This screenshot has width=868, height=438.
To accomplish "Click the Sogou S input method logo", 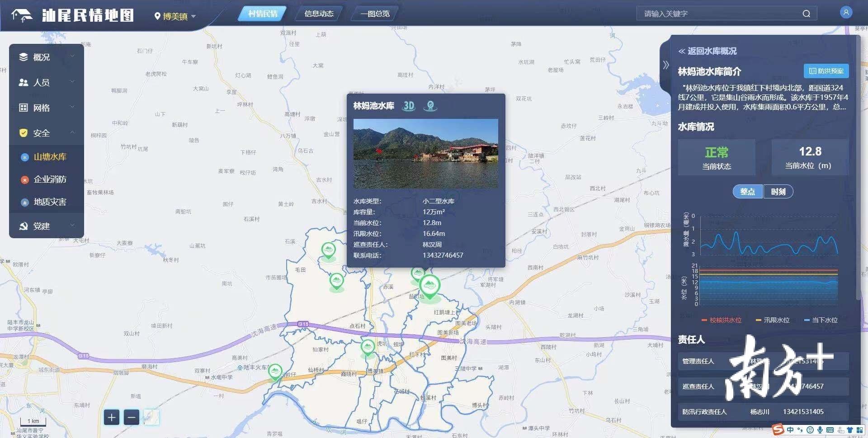I will pyautogui.click(x=778, y=429).
